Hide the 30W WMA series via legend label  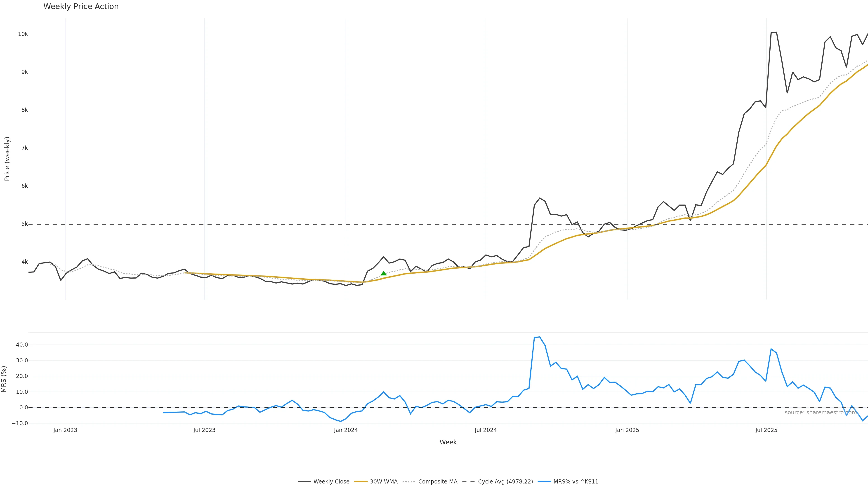(x=383, y=482)
